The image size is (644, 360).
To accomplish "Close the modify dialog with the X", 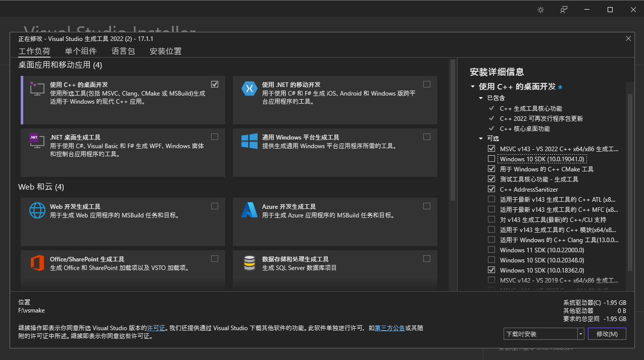I will (x=628, y=38).
